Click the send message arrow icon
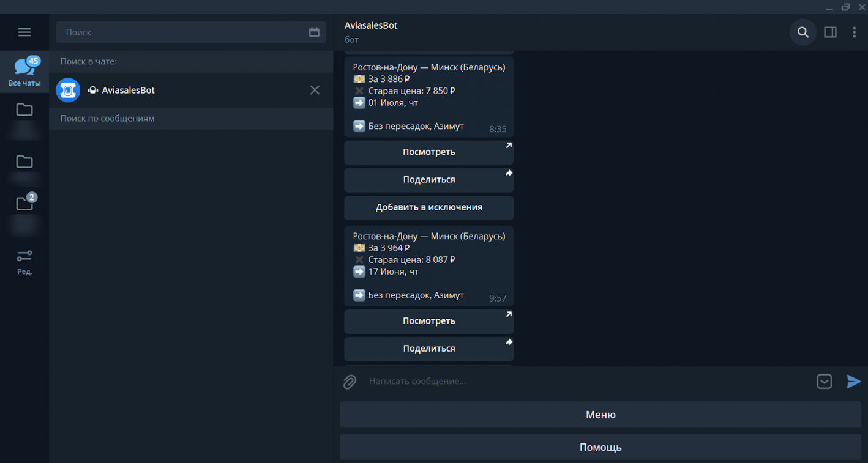 click(853, 382)
